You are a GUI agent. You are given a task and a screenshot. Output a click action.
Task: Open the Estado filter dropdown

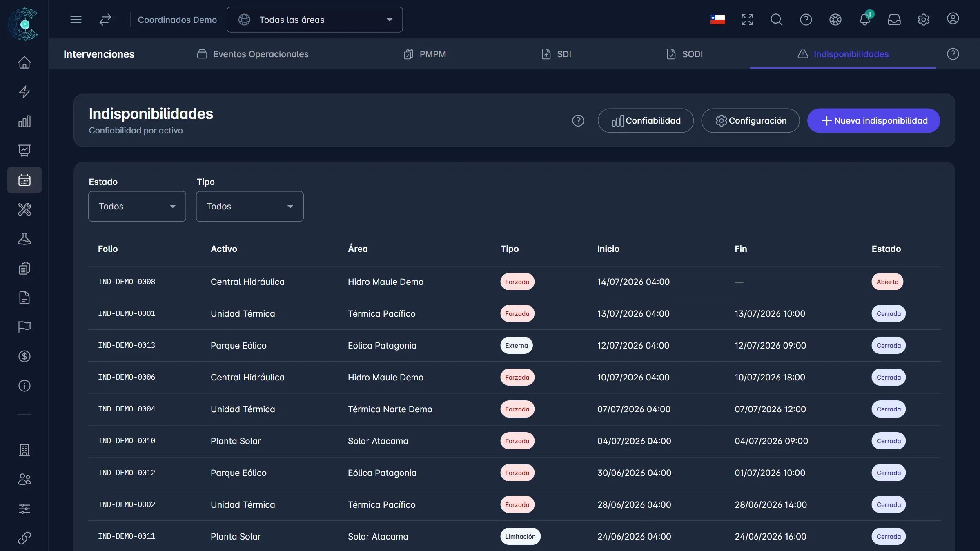(x=137, y=207)
